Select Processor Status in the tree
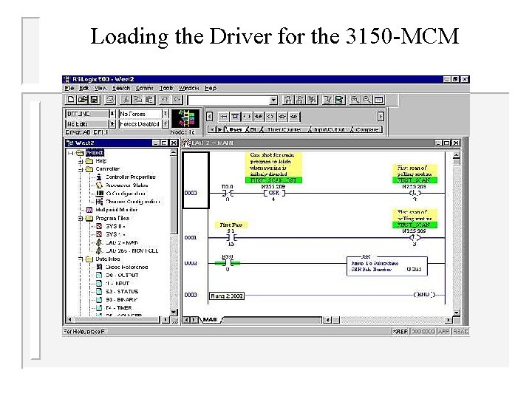This screenshot has height=399, width=532. [x=126, y=185]
